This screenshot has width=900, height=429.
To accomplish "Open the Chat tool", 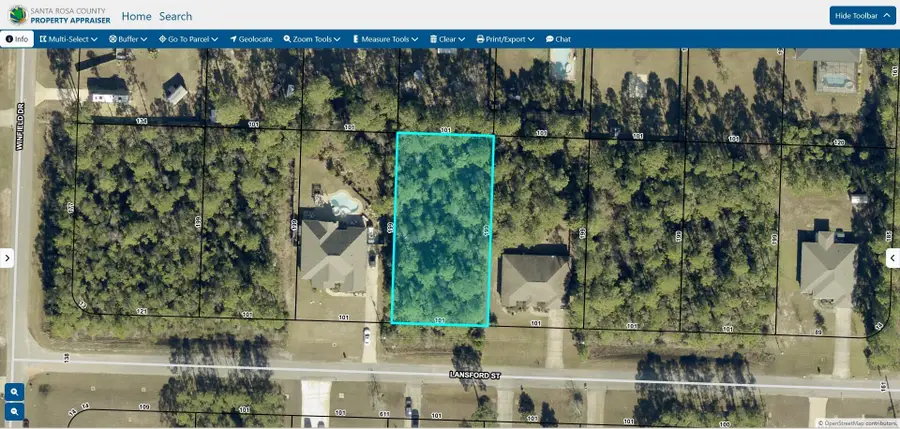I will (x=558, y=39).
